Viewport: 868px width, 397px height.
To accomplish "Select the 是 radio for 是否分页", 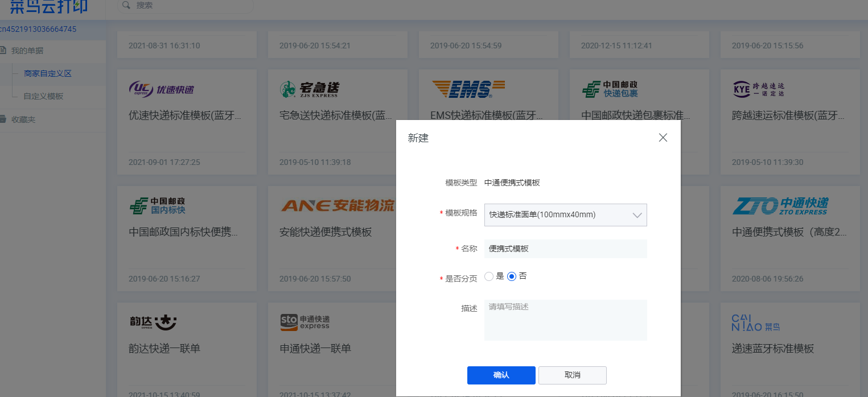I will (489, 276).
